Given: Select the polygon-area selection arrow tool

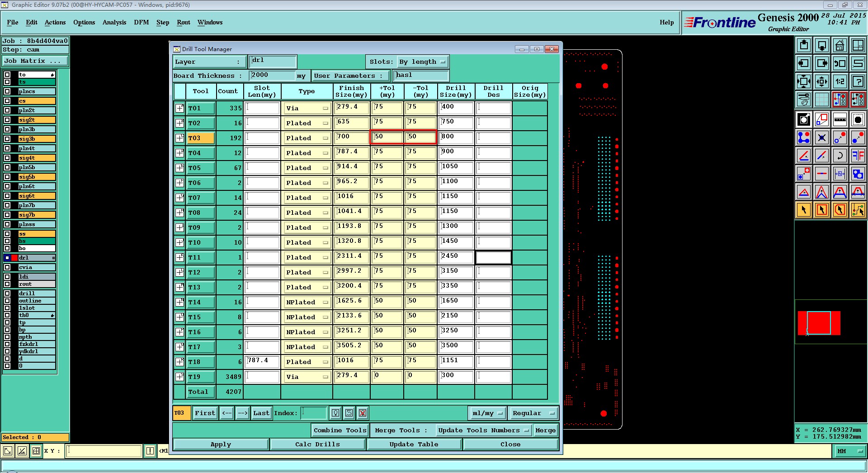Looking at the screenshot, I should (840, 210).
